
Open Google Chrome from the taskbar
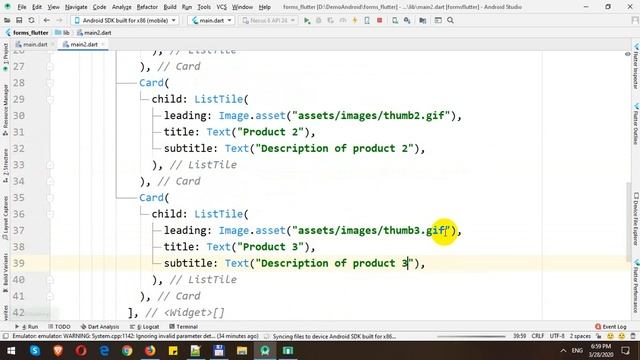[127, 351]
